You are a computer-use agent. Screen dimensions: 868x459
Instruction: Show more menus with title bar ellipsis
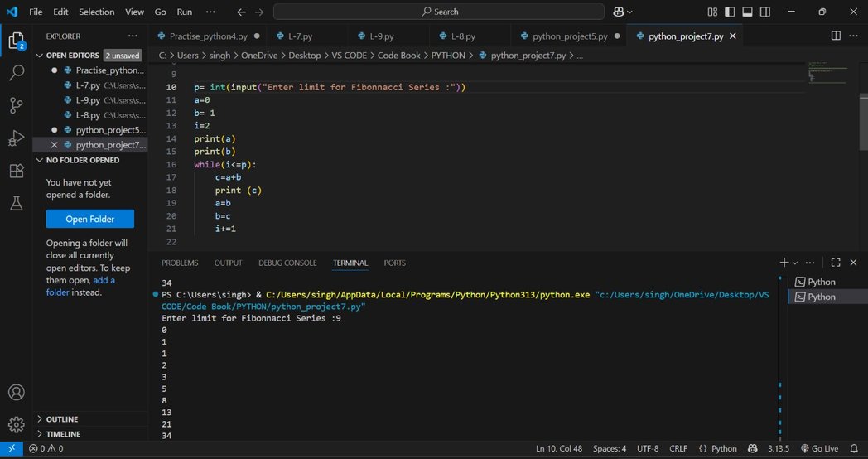pyautogui.click(x=210, y=12)
